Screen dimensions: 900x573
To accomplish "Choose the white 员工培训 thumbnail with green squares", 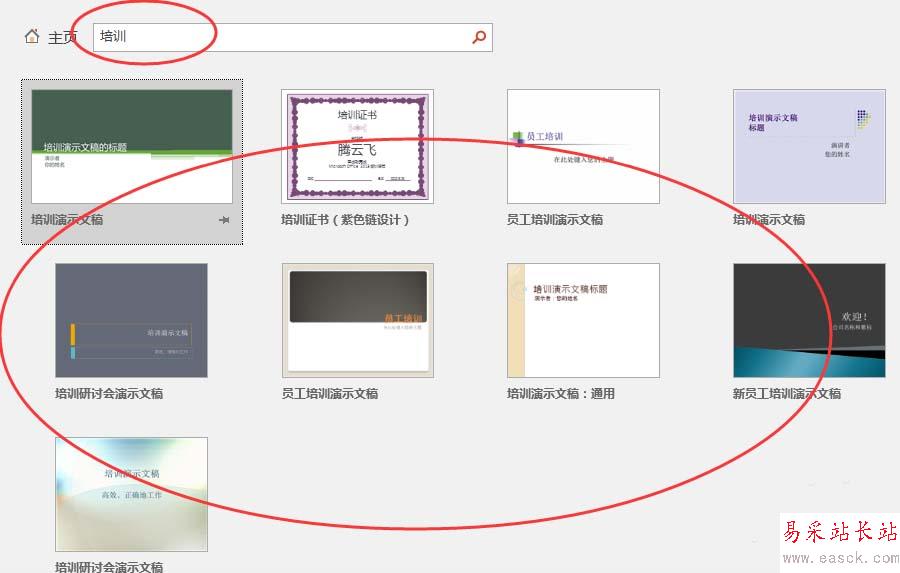I will coord(583,146).
